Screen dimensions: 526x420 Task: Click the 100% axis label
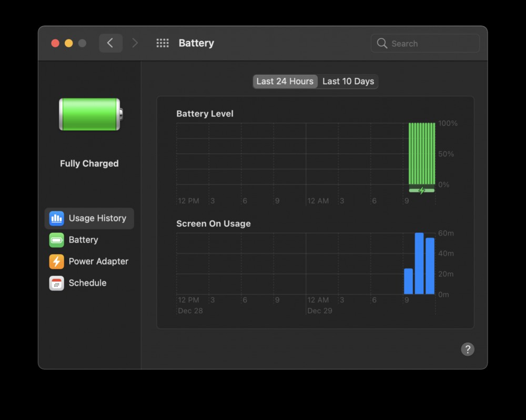(448, 123)
